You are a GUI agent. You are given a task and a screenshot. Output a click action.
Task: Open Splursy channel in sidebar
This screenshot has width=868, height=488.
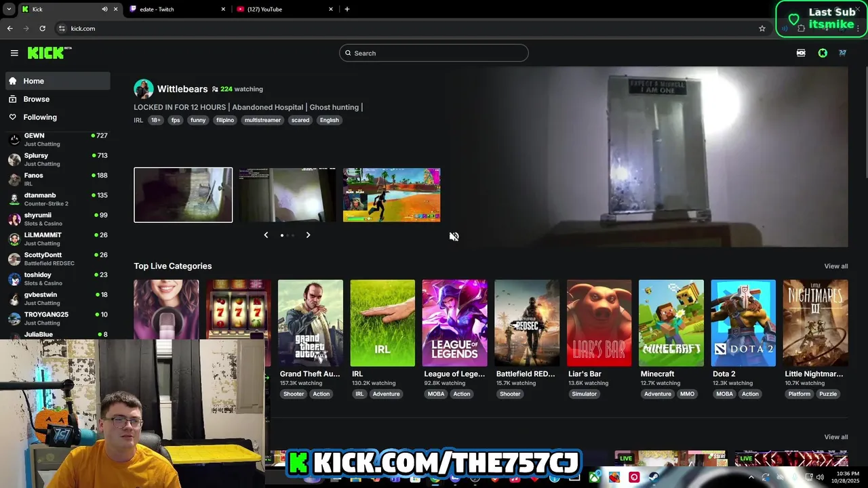point(58,159)
